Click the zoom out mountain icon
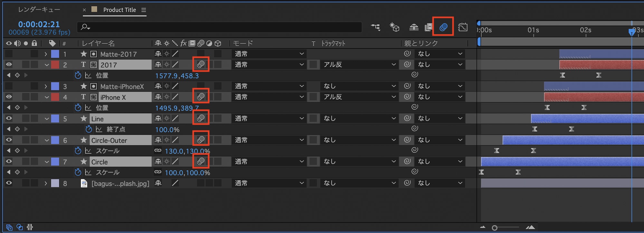Screen dimensions: 644x233 pyautogui.click(x=482, y=227)
